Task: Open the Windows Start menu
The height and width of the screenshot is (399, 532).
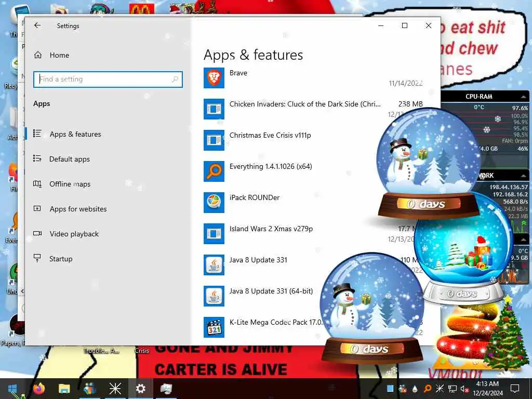Action: point(12,389)
